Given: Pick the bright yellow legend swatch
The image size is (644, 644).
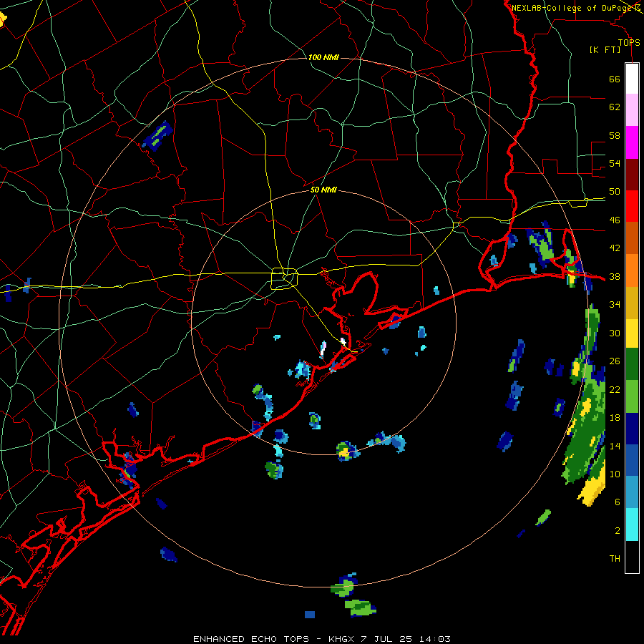Looking at the screenshot, I should 632,333.
